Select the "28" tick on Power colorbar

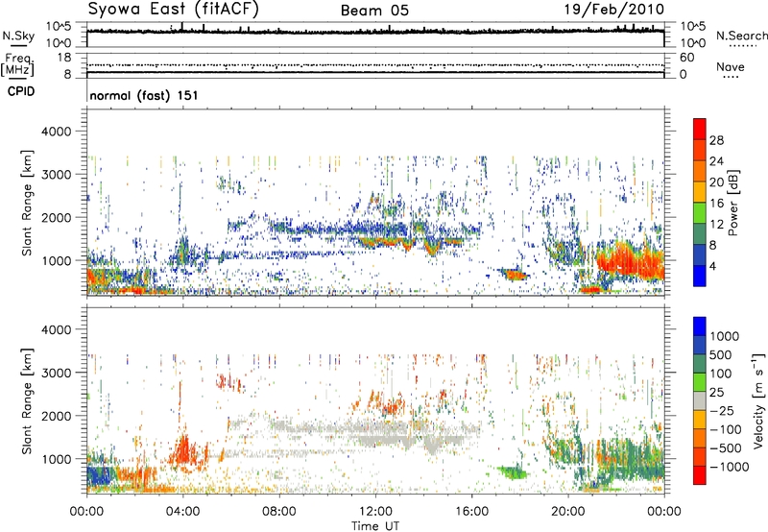(716, 140)
